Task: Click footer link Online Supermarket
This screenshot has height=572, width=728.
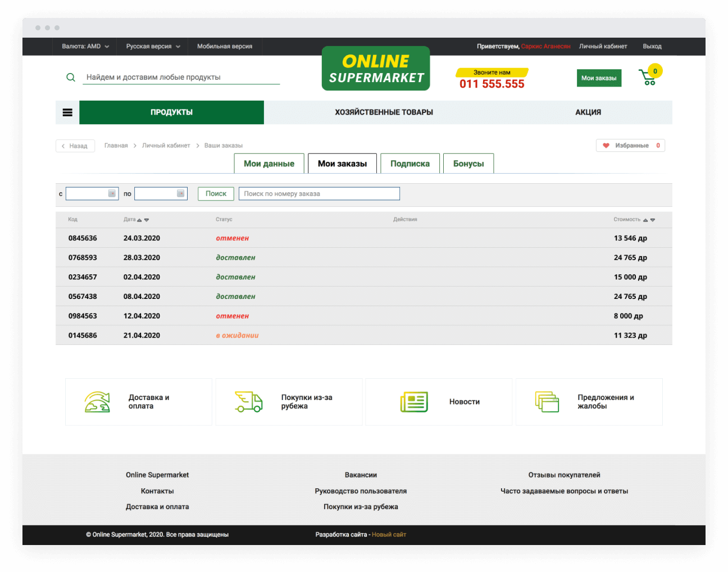Action: point(157,475)
